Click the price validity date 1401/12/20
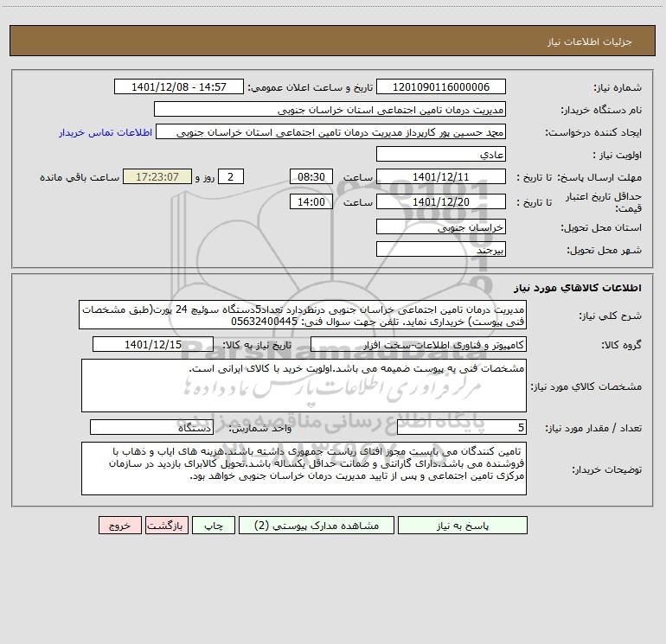Image resolution: width=666 pixels, height=644 pixels. point(441,201)
